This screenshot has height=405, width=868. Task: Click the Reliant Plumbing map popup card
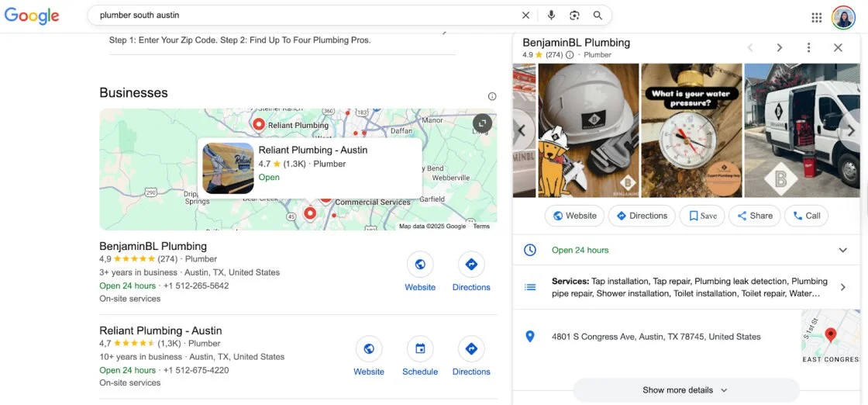pyautogui.click(x=309, y=168)
